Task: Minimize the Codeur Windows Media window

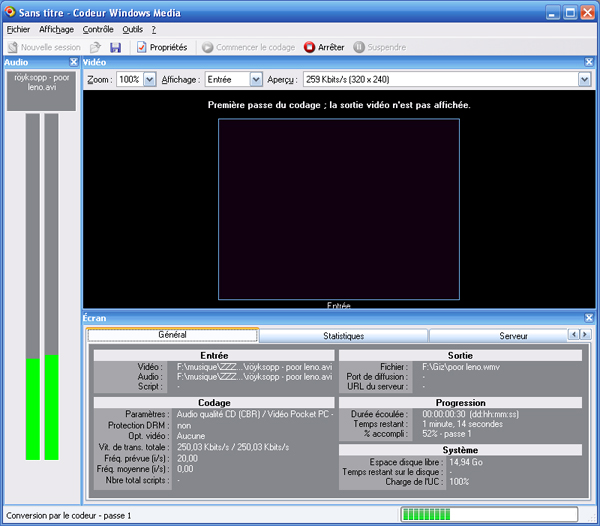Action: 551,13
